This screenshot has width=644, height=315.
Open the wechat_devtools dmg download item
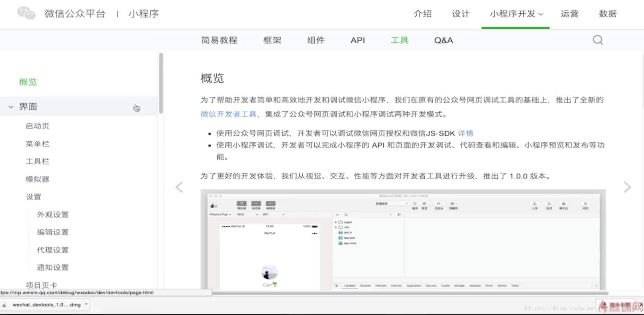point(44,304)
